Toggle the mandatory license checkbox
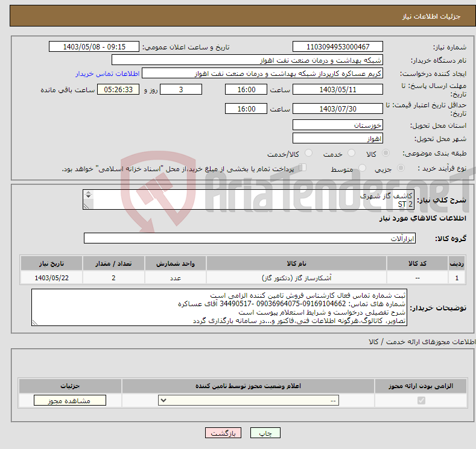The width and height of the screenshot is (476, 449). point(421,401)
